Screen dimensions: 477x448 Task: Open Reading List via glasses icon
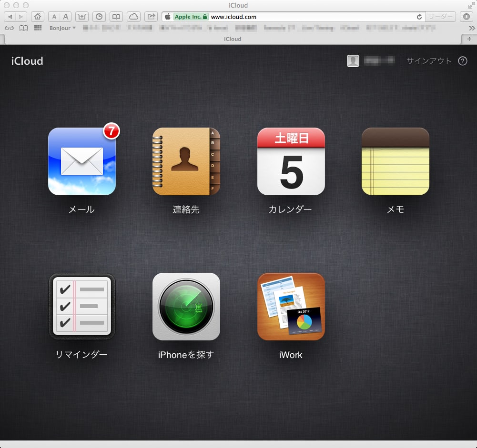(x=9, y=28)
